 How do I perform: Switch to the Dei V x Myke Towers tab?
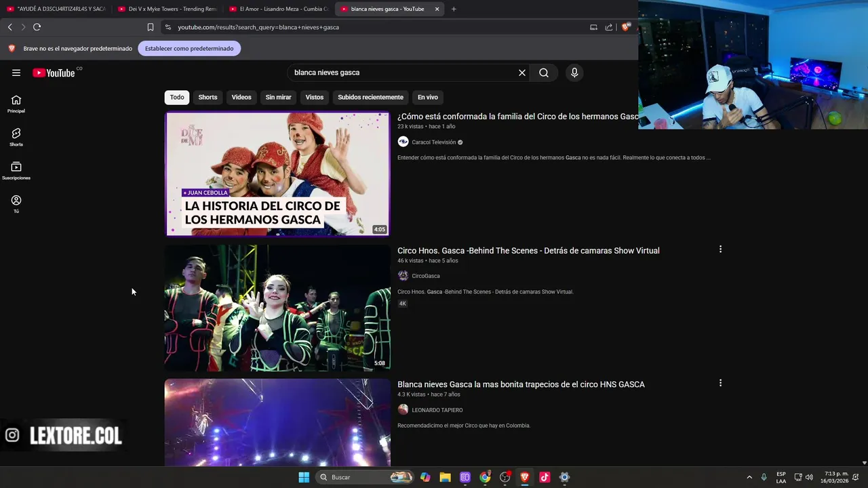pos(167,9)
